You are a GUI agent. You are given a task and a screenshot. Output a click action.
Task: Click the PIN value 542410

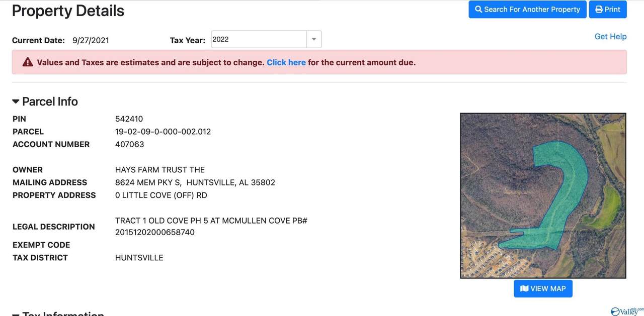click(129, 119)
